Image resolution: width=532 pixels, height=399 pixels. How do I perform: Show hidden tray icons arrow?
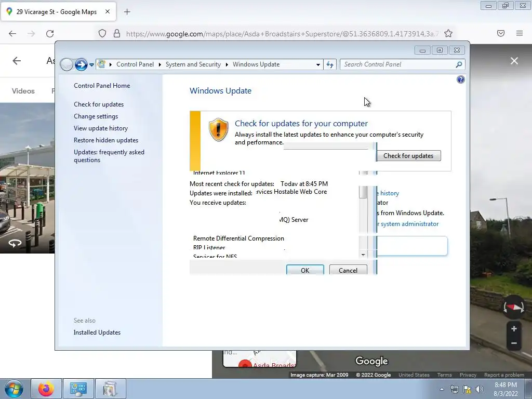[442, 389]
